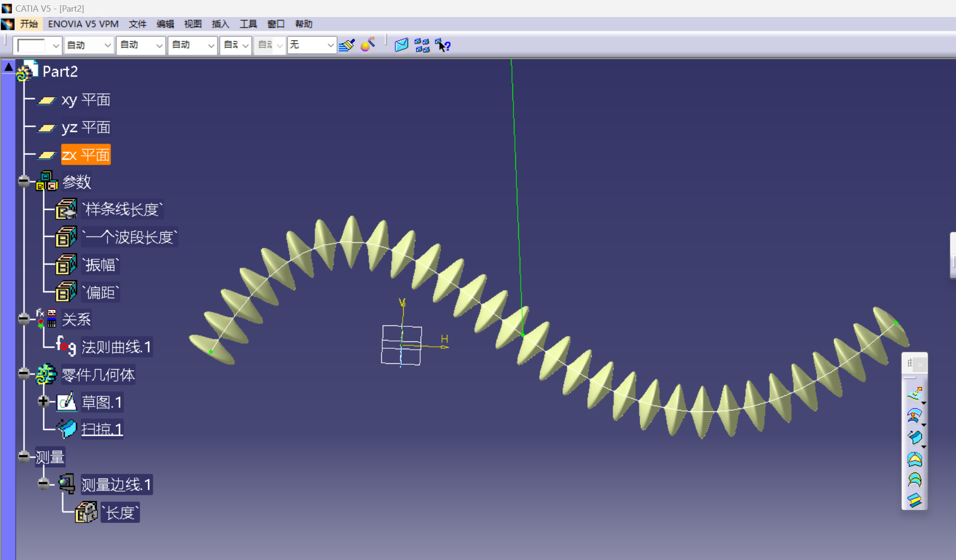Viewport: 956px width, 560px height.
Task: Collapse the 参数 node in tree
Action: 23,181
